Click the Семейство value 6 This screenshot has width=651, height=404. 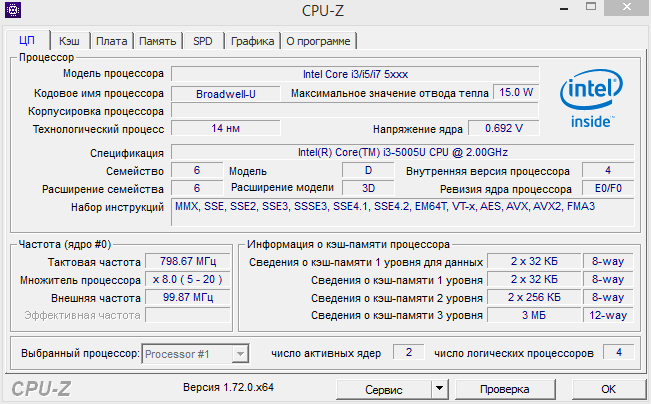coord(197,170)
